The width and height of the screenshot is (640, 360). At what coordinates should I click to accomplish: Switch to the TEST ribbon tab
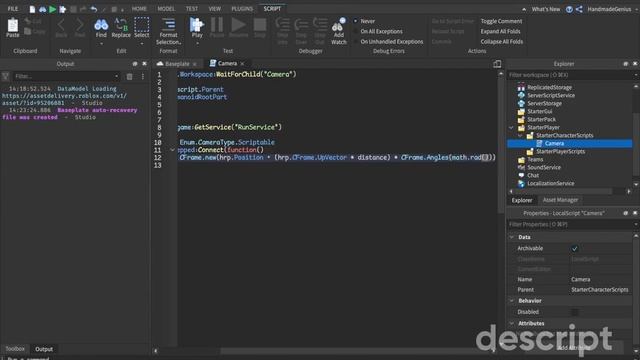[x=191, y=9]
